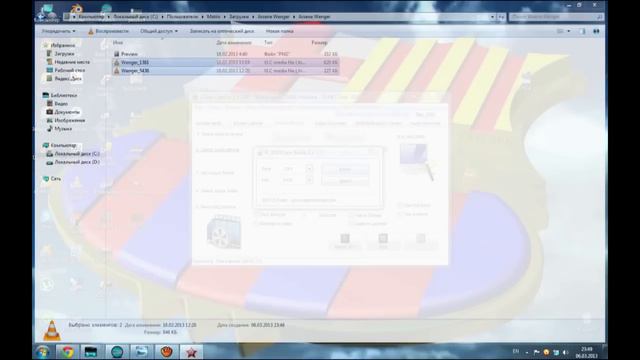Go to Компьютер in address bar
The width and height of the screenshot is (640, 360).
(x=91, y=17)
